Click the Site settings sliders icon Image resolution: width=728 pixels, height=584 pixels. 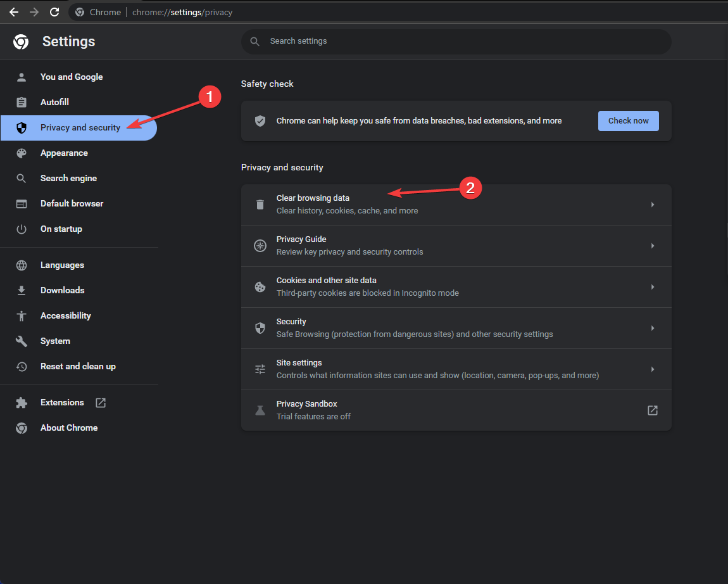(x=260, y=369)
